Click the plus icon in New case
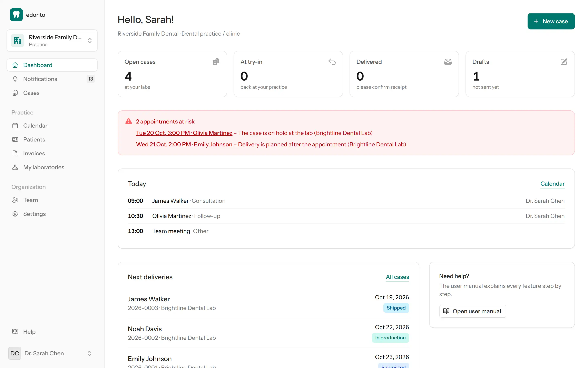The width and height of the screenshot is (588, 368). (536, 21)
